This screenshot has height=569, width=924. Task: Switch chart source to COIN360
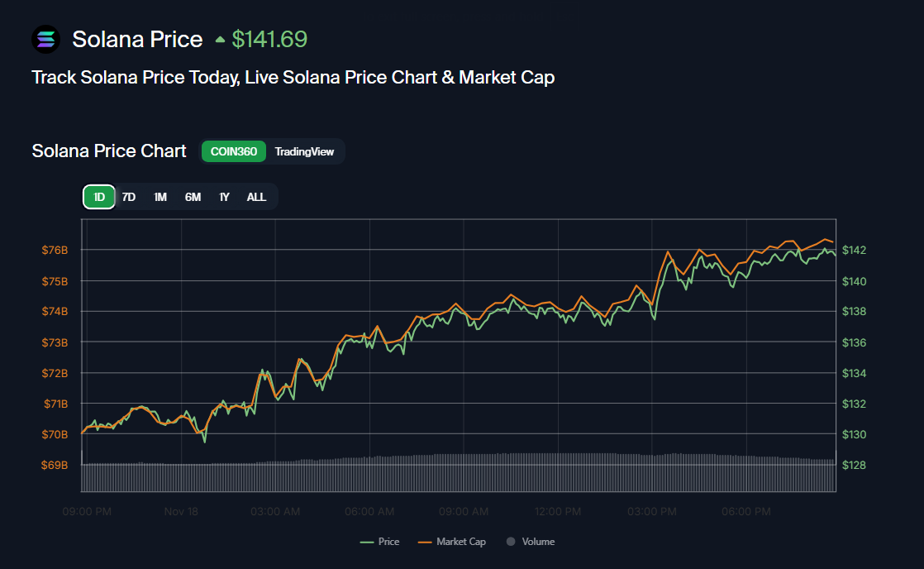click(x=233, y=151)
